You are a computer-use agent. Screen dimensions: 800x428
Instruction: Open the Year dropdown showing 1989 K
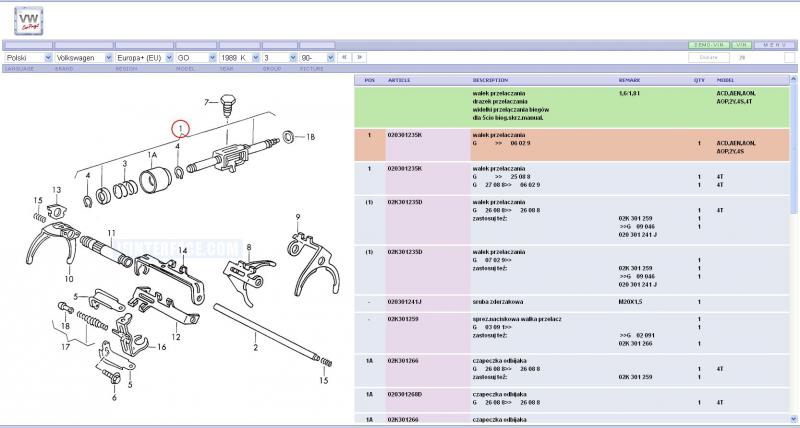pos(239,58)
